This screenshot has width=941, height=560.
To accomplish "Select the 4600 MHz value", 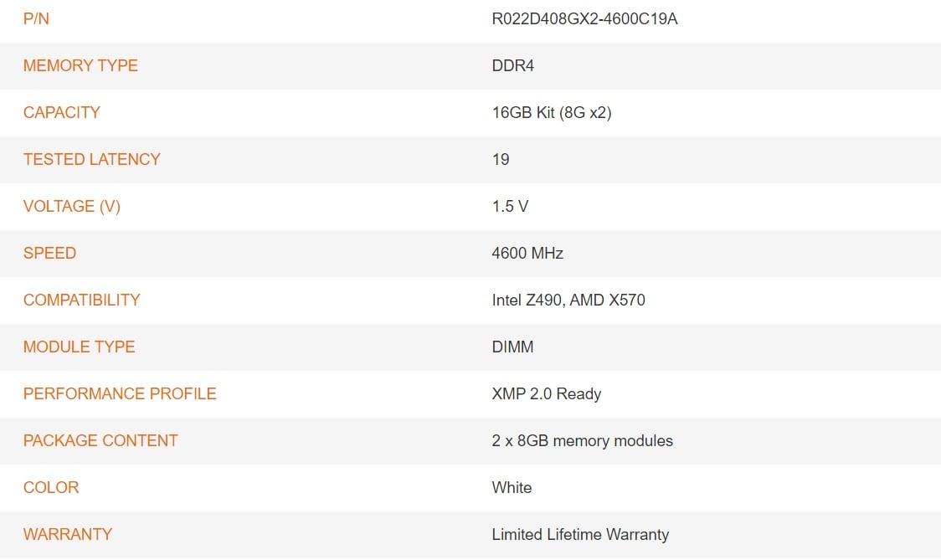I will coord(527,253).
